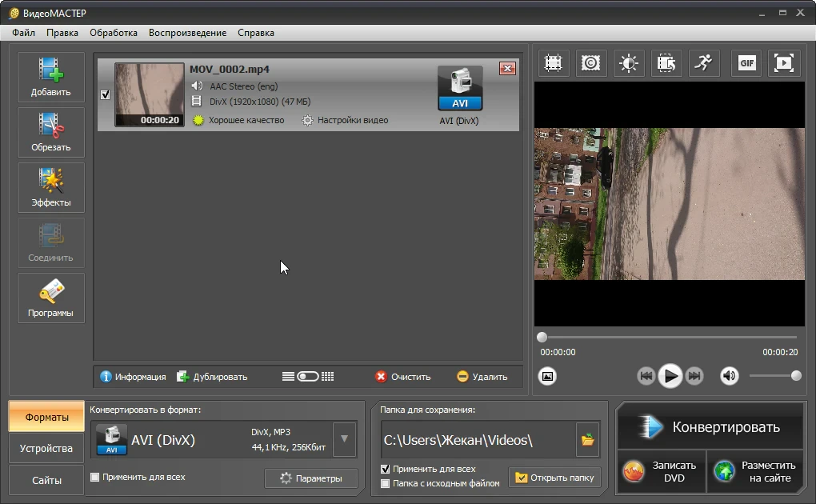The height and width of the screenshot is (504, 816).
Task: Click the Конвертировать button
Action: [711, 427]
